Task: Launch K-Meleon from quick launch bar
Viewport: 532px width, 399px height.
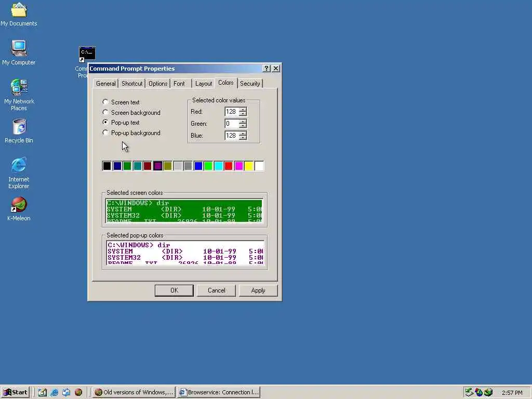Action: (78, 392)
